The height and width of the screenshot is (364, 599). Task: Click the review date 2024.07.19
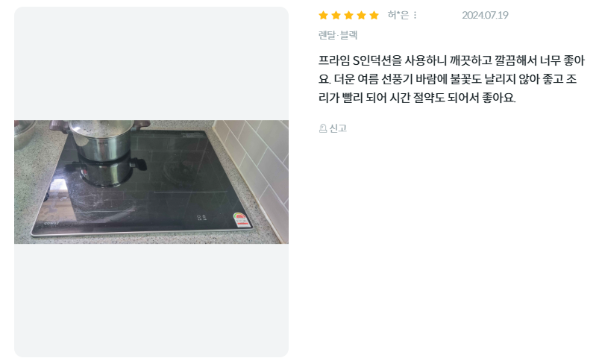pyautogui.click(x=485, y=15)
